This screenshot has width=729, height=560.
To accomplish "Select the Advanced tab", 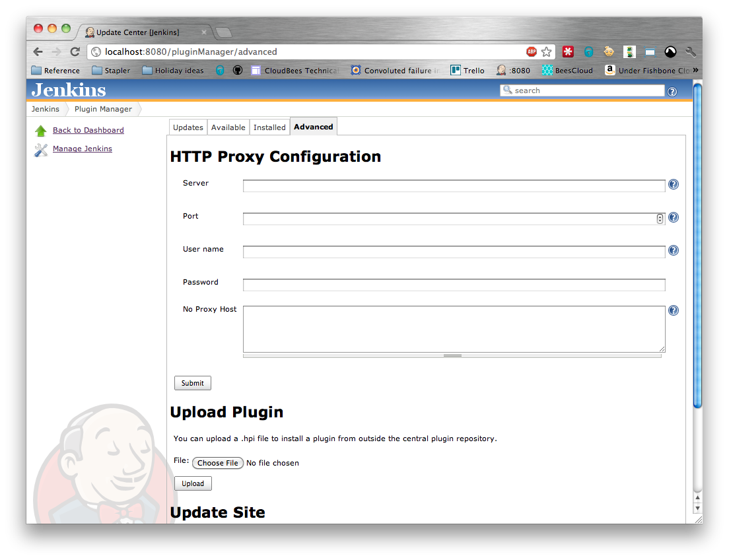I will pyautogui.click(x=314, y=127).
